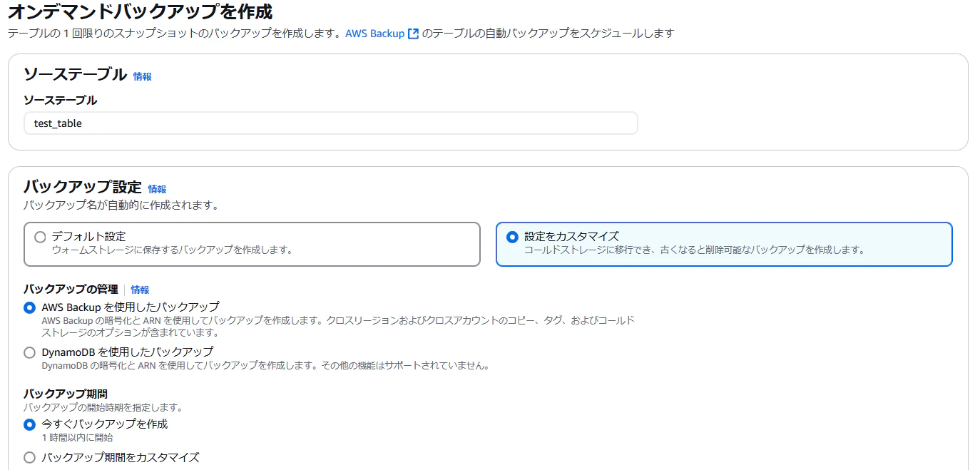Open the AWS Backup external link
The width and height of the screenshot is (980, 470).
tap(382, 34)
